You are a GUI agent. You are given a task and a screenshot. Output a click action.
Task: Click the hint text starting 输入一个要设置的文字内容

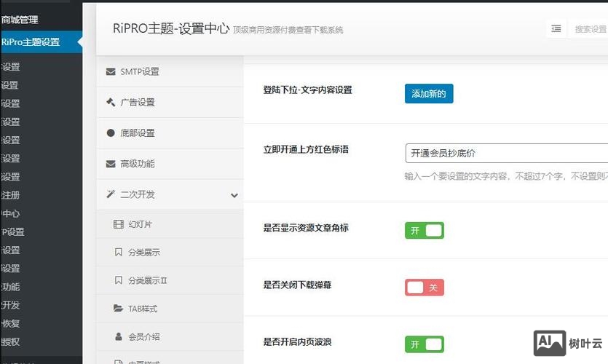pyautogui.click(x=506, y=176)
